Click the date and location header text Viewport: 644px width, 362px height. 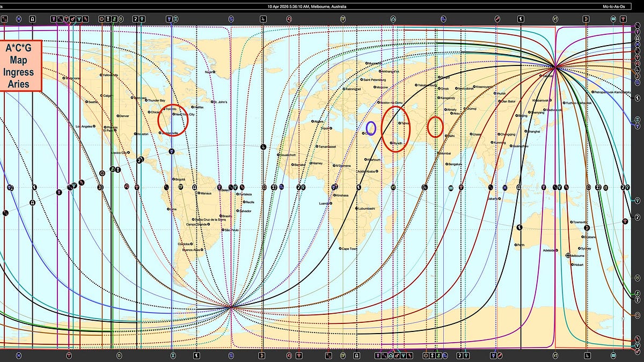307,6
